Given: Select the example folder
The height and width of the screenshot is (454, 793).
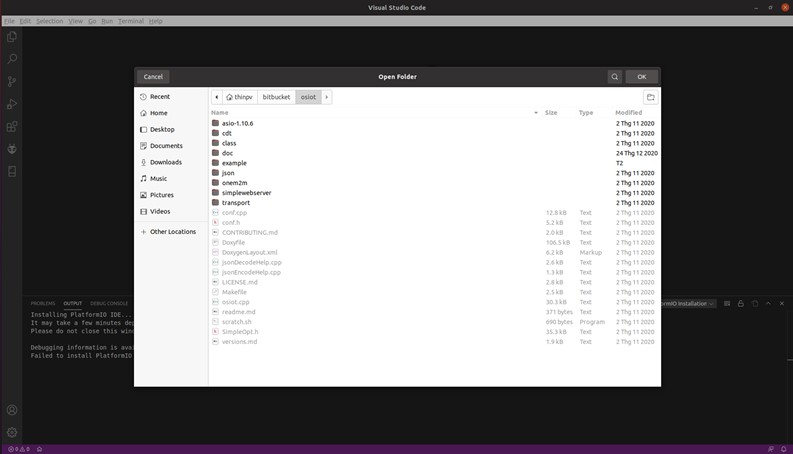Looking at the screenshot, I should 434,163.
